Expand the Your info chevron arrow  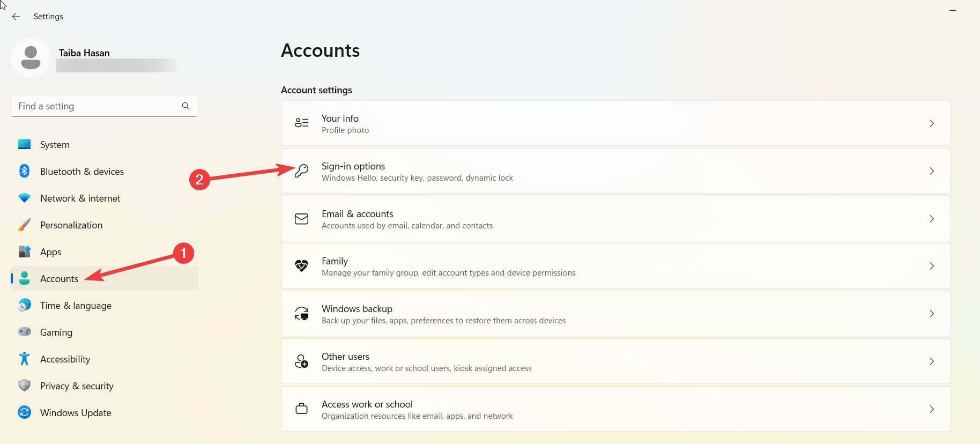click(x=932, y=123)
